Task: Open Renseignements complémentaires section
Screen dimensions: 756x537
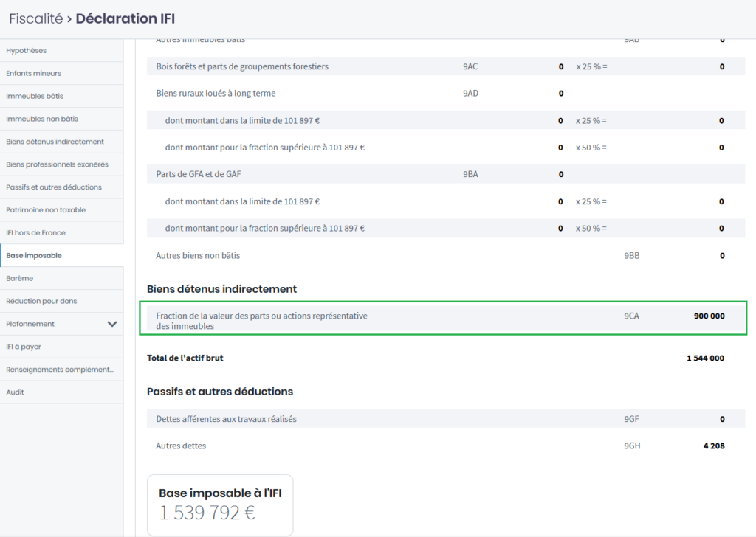Action: click(60, 370)
